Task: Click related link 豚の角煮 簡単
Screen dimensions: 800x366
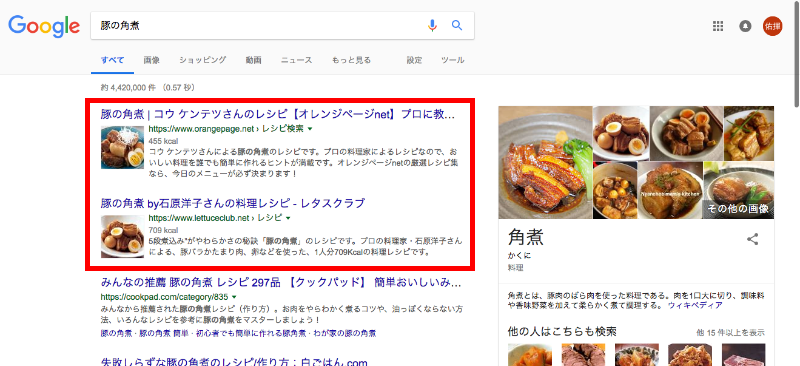Action: [164, 334]
